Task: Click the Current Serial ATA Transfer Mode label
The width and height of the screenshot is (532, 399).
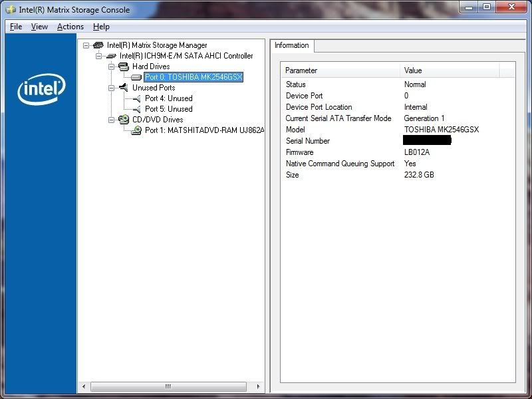Action: (x=338, y=118)
